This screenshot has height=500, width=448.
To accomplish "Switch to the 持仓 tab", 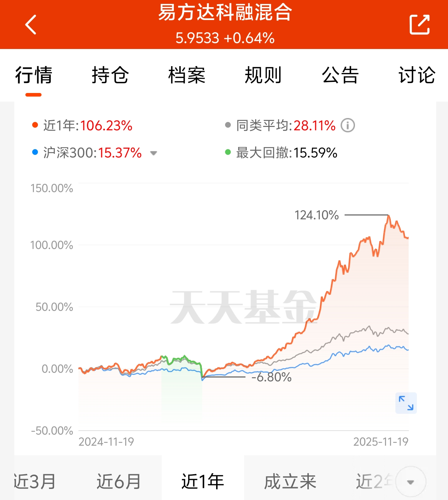I will [110, 75].
